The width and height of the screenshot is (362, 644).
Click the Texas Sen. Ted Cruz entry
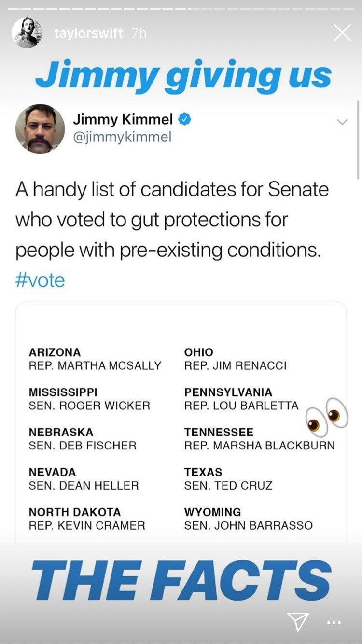point(228,478)
